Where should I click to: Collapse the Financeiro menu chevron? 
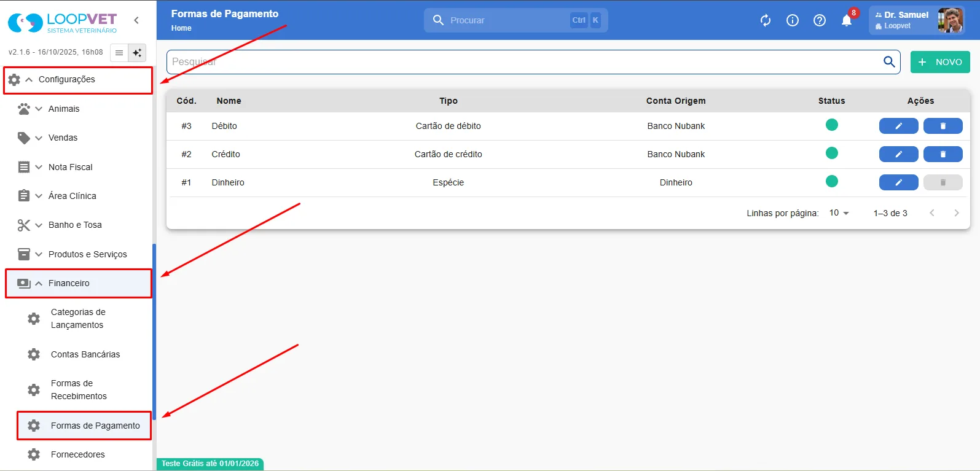point(39,283)
